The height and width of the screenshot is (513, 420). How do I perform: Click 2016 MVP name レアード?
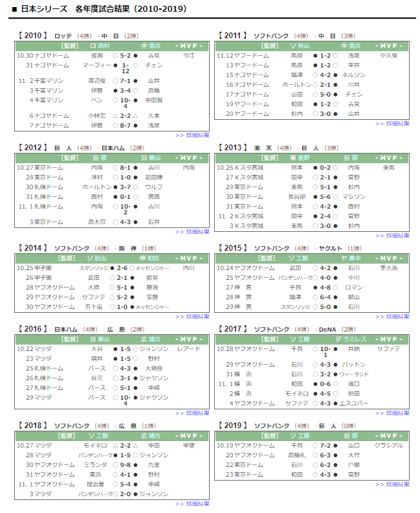pyautogui.click(x=188, y=348)
